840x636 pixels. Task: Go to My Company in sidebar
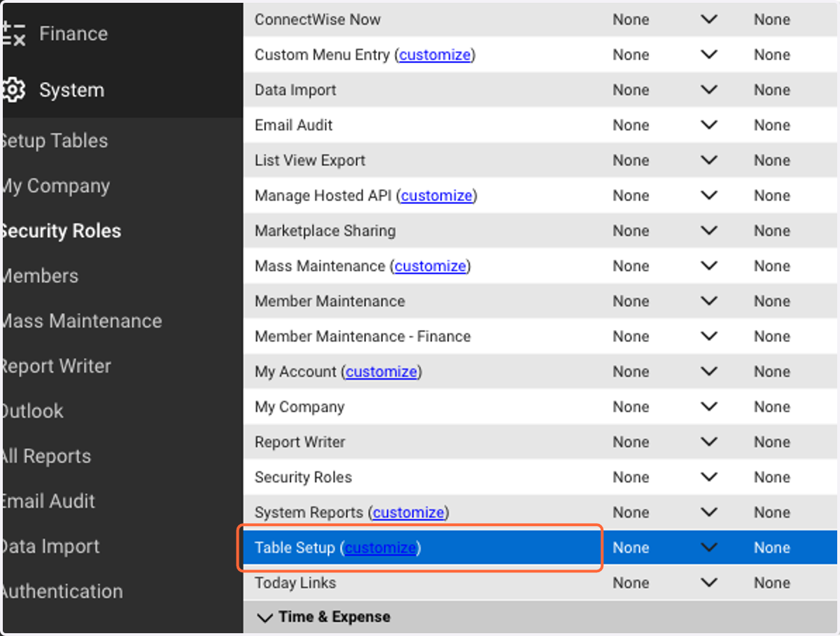click(x=55, y=186)
